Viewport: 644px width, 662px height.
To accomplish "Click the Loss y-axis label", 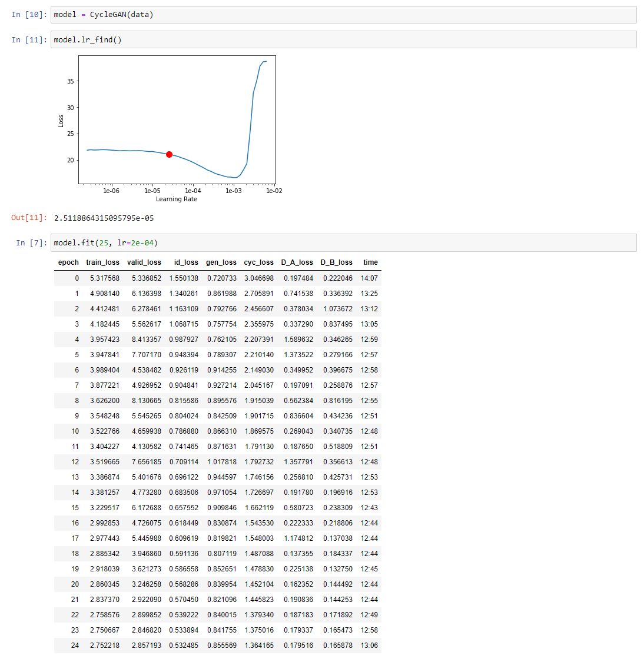I will [61, 121].
